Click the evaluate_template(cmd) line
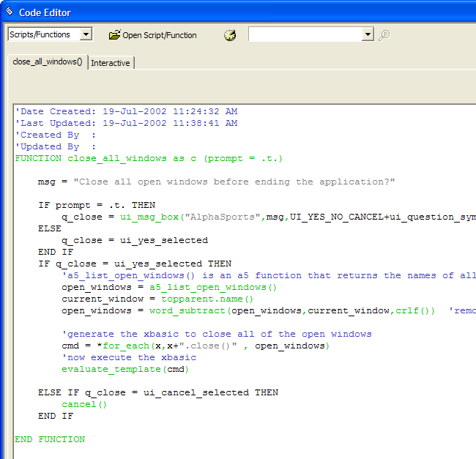Viewport: 476px width, 459px height. 125,369
